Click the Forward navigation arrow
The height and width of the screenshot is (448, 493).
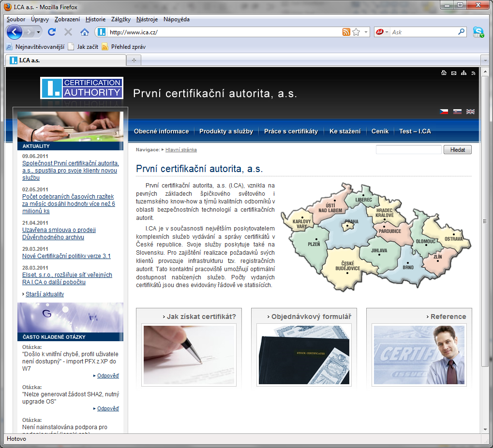pos(29,32)
